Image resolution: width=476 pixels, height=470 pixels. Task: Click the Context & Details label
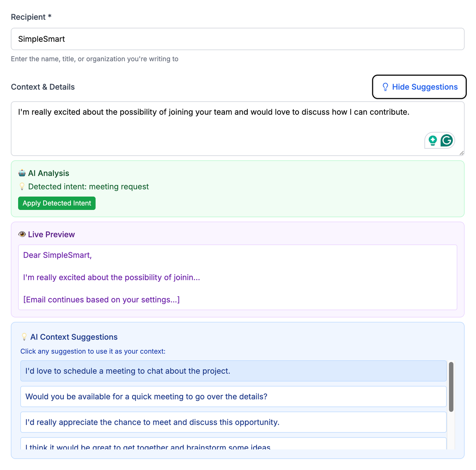tap(43, 87)
